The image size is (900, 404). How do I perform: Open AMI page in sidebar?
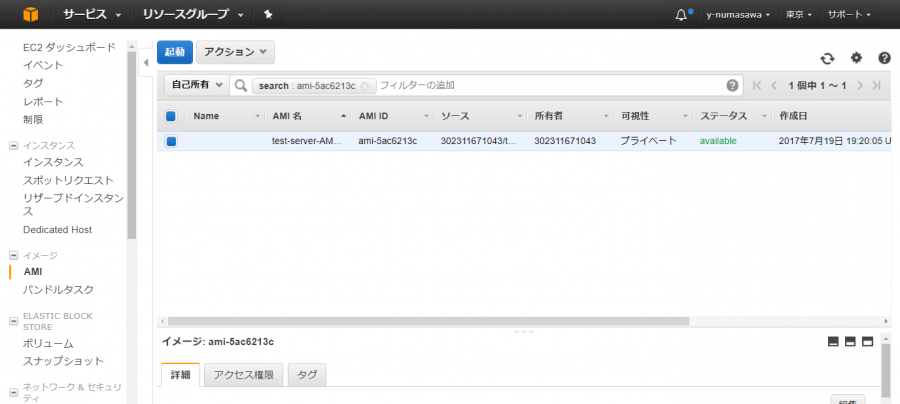33,272
